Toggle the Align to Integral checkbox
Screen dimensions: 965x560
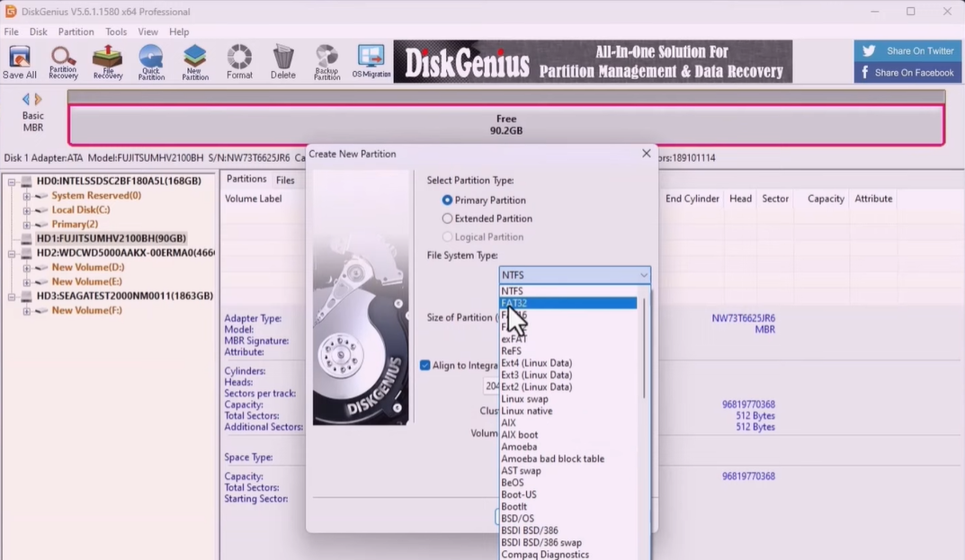425,365
